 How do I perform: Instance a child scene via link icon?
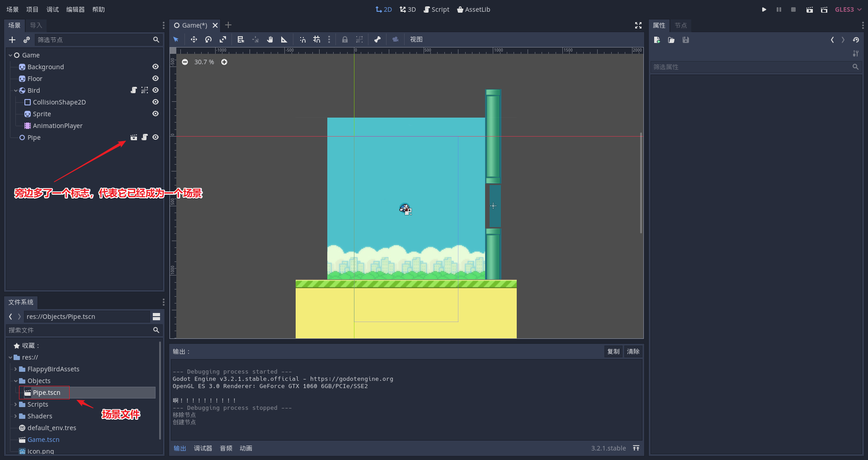click(27, 40)
